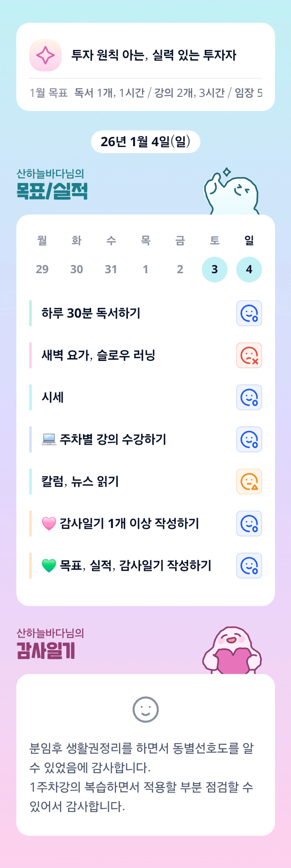Select Sunday the 4th in week calendar

[249, 269]
